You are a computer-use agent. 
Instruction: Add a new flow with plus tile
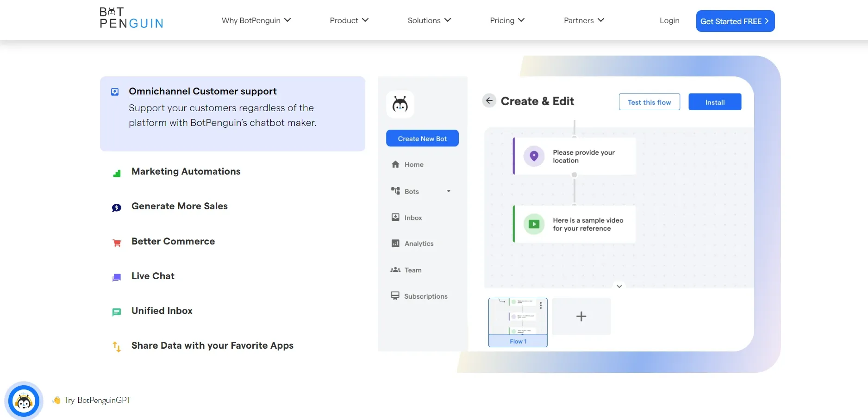581,316
